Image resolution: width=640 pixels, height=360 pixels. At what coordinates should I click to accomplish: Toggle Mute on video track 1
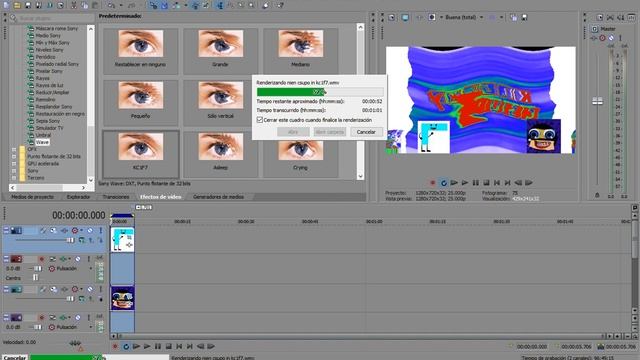pos(90,231)
